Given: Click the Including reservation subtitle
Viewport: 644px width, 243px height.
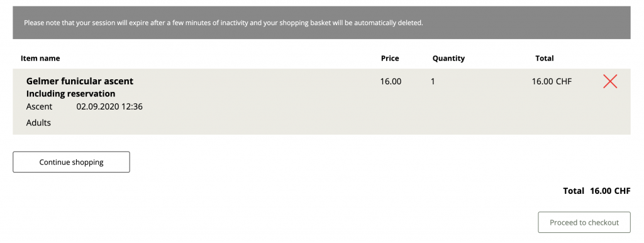Looking at the screenshot, I should pyautogui.click(x=70, y=94).
